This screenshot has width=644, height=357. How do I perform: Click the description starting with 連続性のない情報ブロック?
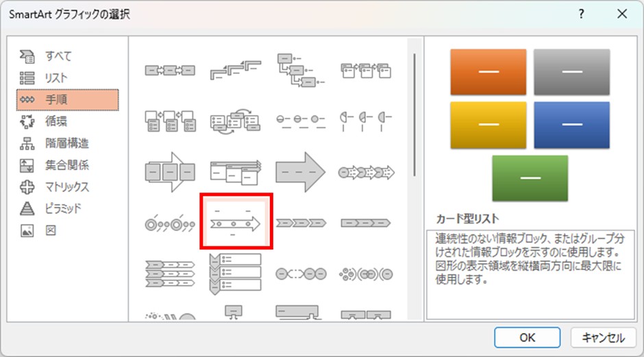click(x=530, y=259)
